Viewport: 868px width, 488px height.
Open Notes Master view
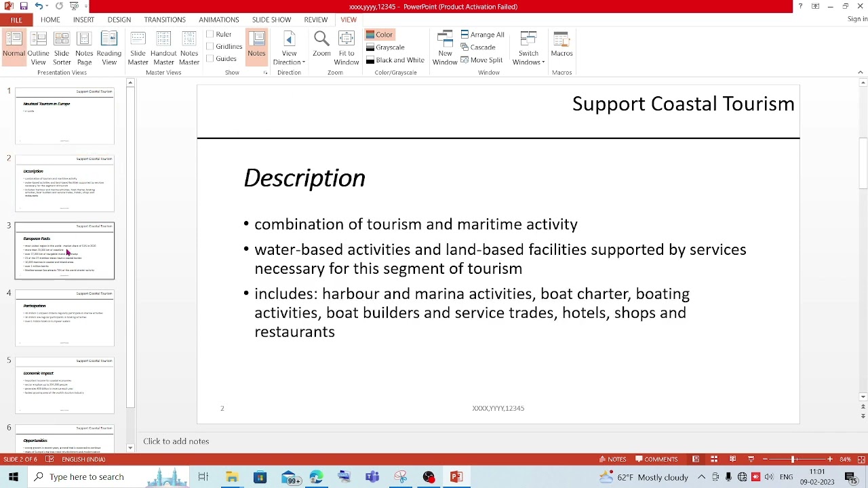189,47
